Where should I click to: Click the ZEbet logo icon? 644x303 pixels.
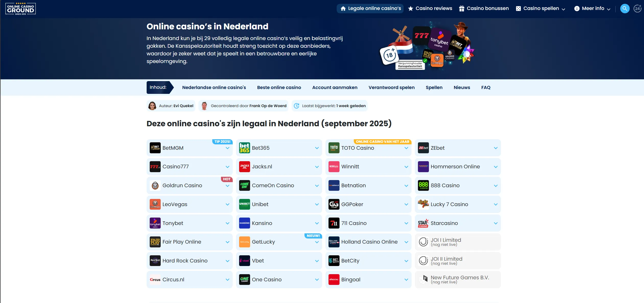point(423,148)
